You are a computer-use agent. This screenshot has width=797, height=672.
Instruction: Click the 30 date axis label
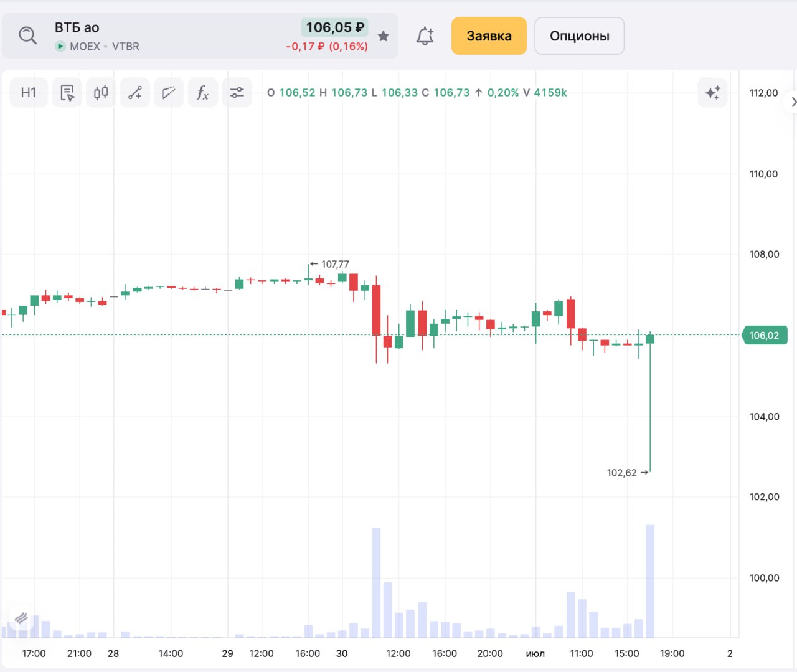pos(342,653)
